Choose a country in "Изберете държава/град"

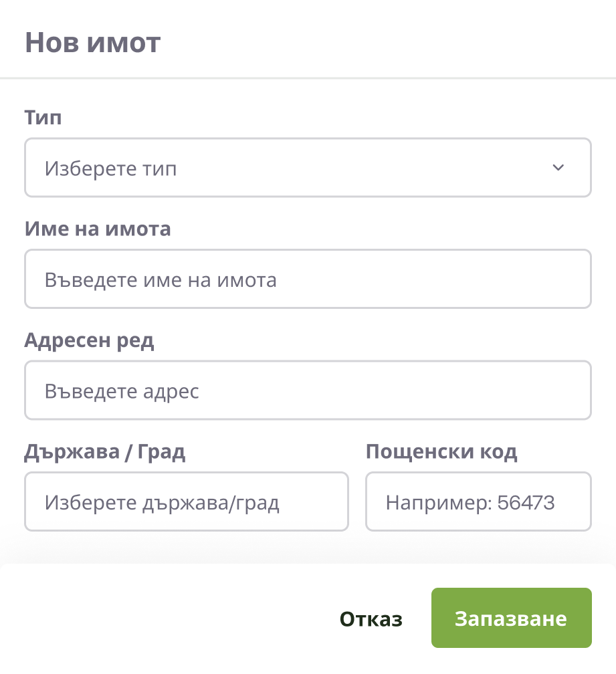187,501
